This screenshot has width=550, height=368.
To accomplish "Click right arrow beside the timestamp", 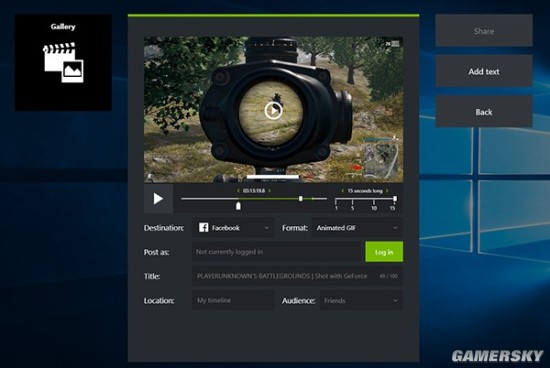I will pyautogui.click(x=269, y=190).
